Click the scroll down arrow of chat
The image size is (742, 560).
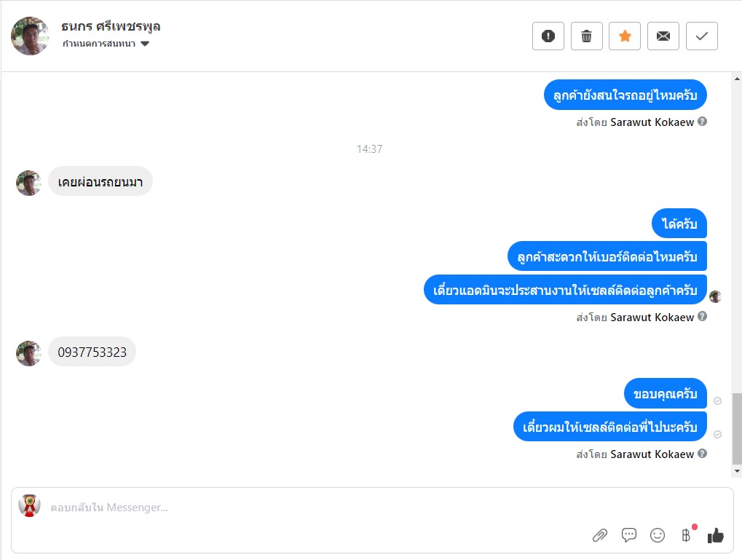pyautogui.click(x=737, y=471)
